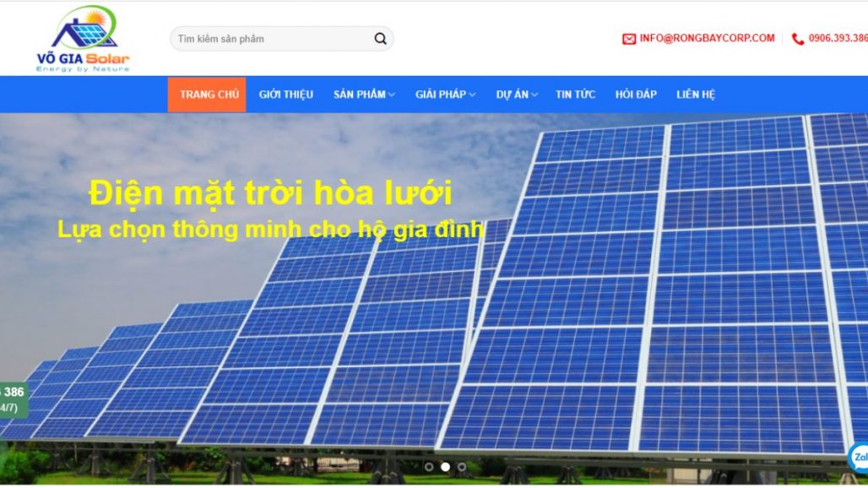
Task: Open the GIẢI PHÁP menu
Action: pos(441,95)
